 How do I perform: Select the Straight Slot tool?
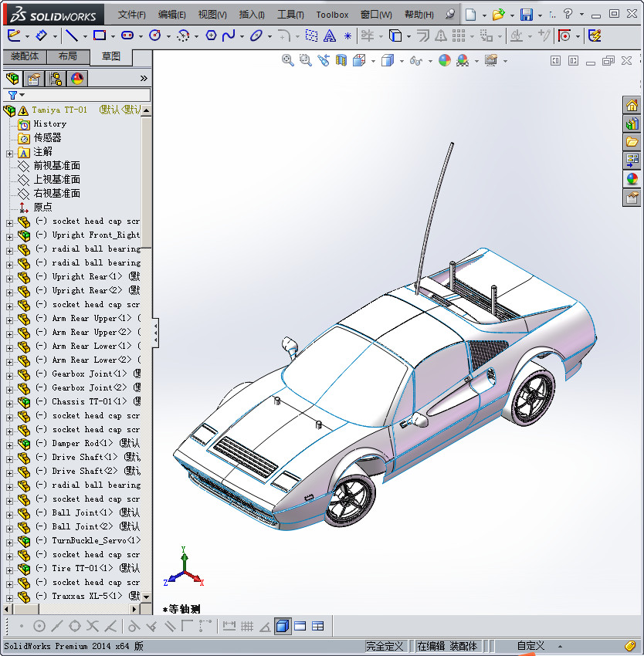pyautogui.click(x=127, y=36)
